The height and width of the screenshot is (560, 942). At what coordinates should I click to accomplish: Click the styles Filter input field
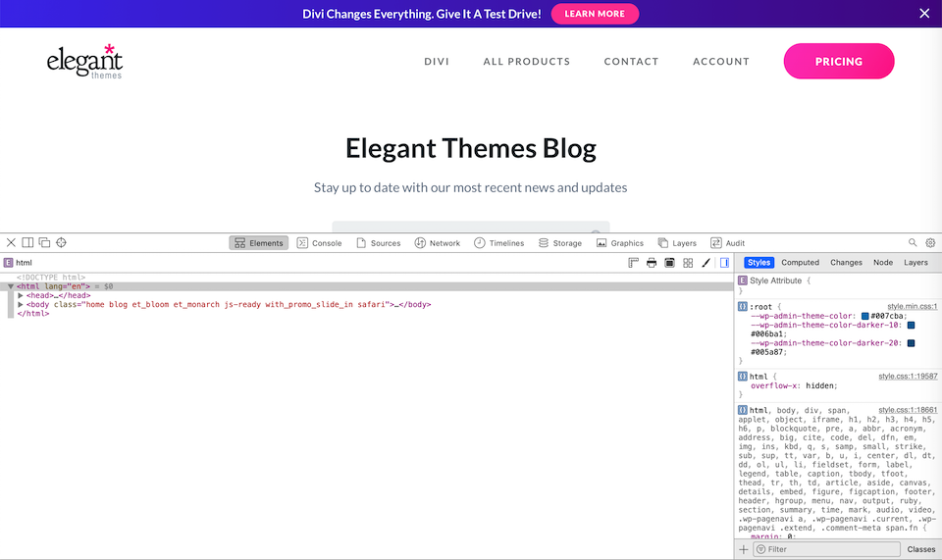[824, 549]
